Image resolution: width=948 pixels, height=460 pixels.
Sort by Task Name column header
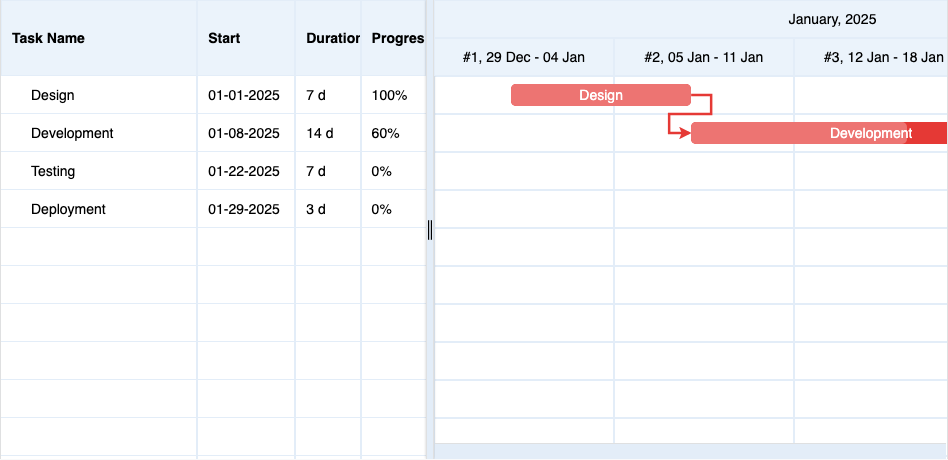click(48, 38)
